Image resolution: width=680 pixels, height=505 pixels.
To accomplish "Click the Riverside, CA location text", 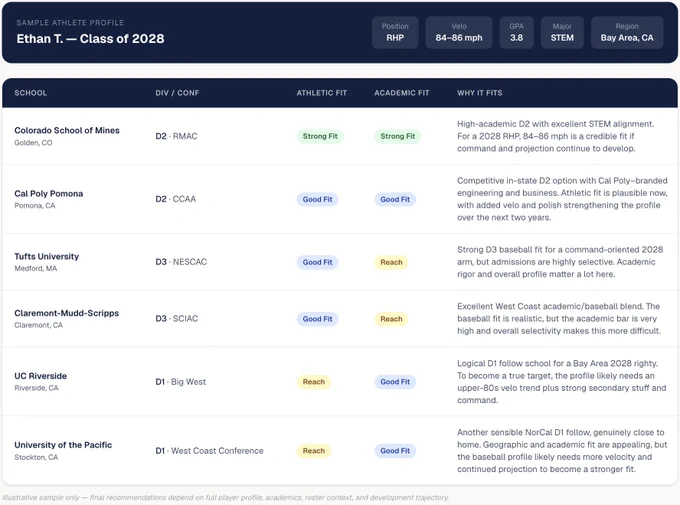I will (x=36, y=388).
